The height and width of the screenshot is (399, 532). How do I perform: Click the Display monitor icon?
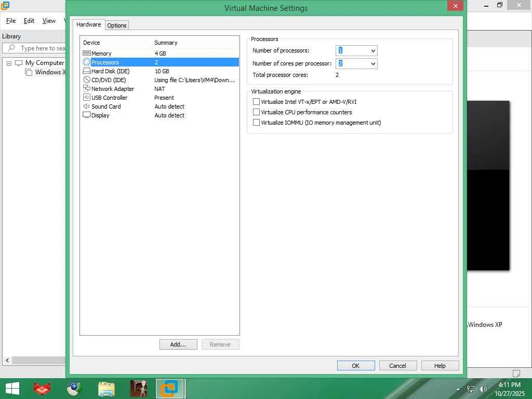click(87, 115)
